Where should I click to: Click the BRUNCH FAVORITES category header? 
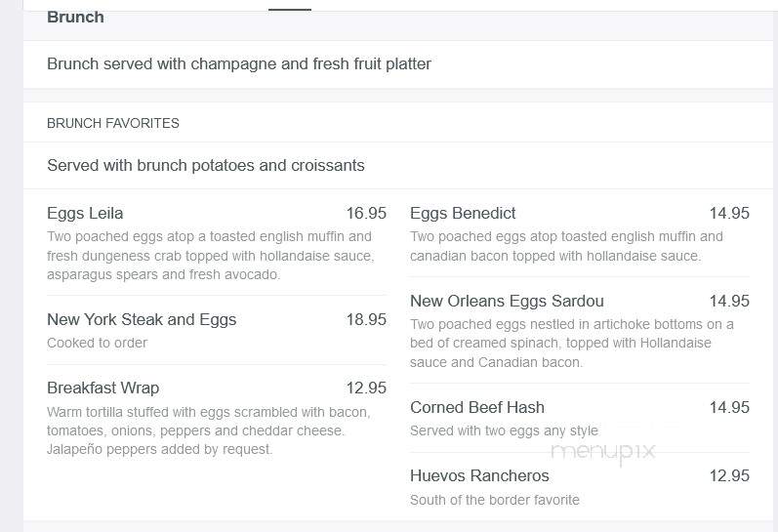(x=113, y=123)
